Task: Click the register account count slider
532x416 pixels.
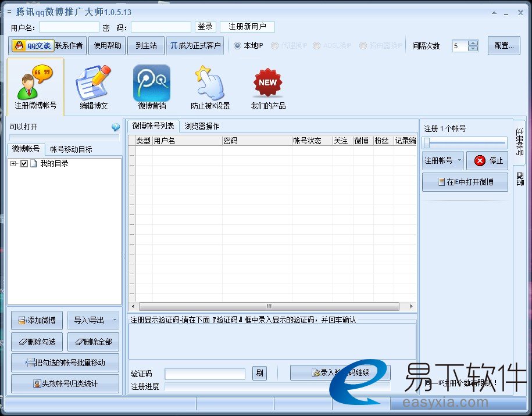Action: pos(465,143)
